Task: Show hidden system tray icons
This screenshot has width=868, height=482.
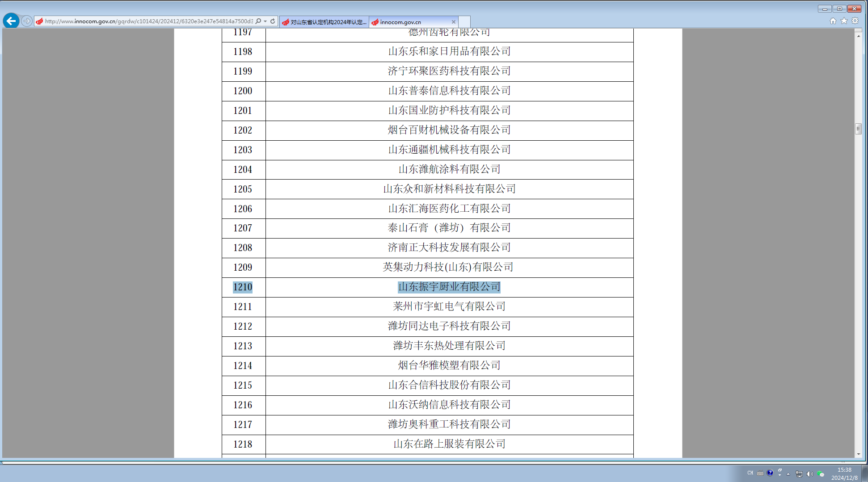Action: [x=788, y=474]
